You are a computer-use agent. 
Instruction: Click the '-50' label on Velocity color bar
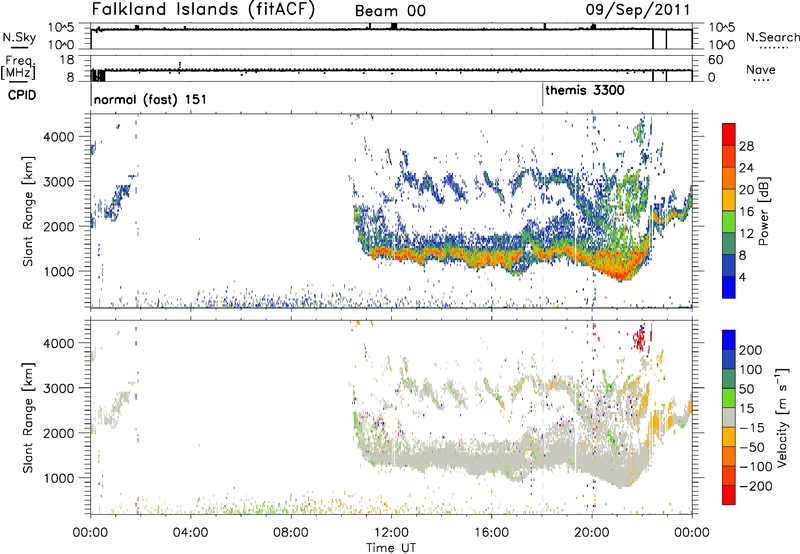752,447
